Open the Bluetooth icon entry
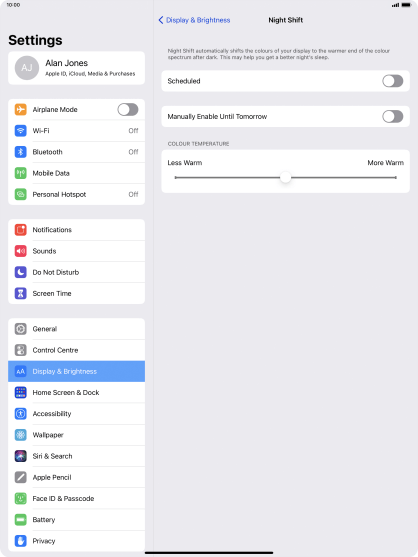This screenshot has height=557, width=418. pos(21,152)
